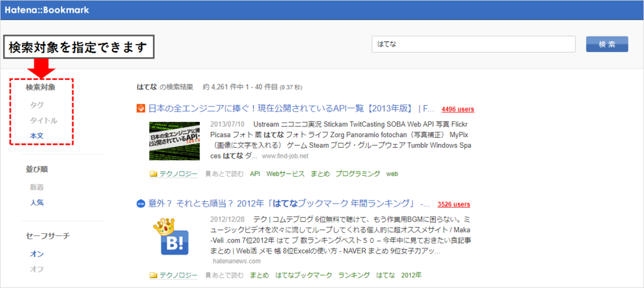Click the 検索 button
644x288 pixels.
[x=607, y=45]
